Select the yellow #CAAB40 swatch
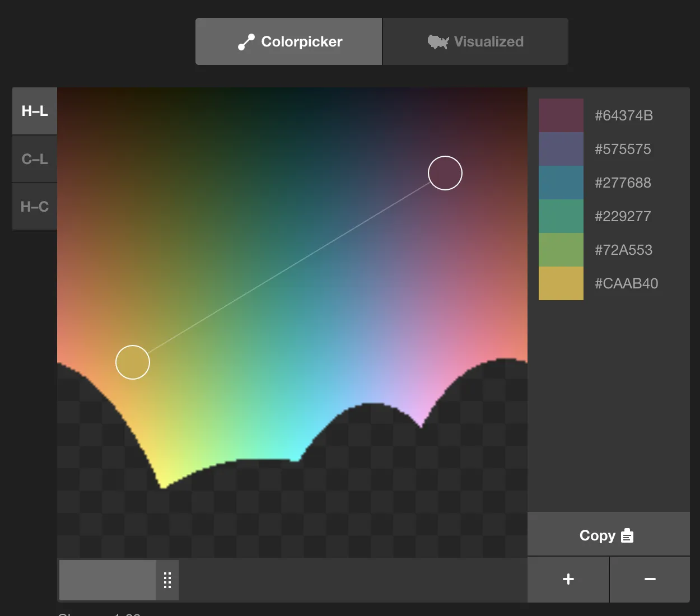Screen dimensions: 700x616 pyautogui.click(x=561, y=283)
